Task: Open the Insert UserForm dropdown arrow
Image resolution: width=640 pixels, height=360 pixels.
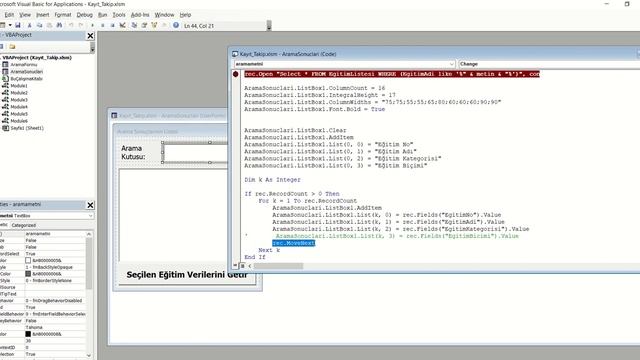Action: [10, 25]
